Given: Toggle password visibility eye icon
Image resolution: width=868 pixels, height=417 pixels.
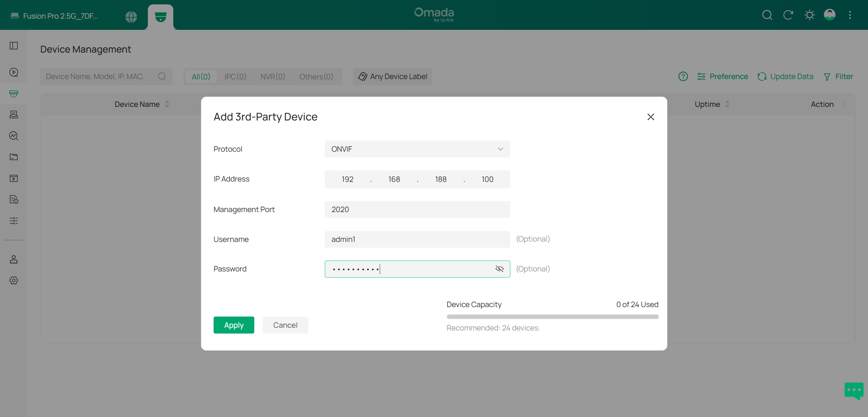Looking at the screenshot, I should click(x=499, y=269).
